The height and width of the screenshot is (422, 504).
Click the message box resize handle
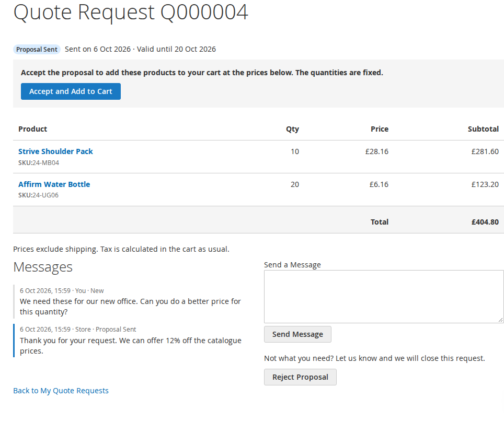click(x=500, y=320)
